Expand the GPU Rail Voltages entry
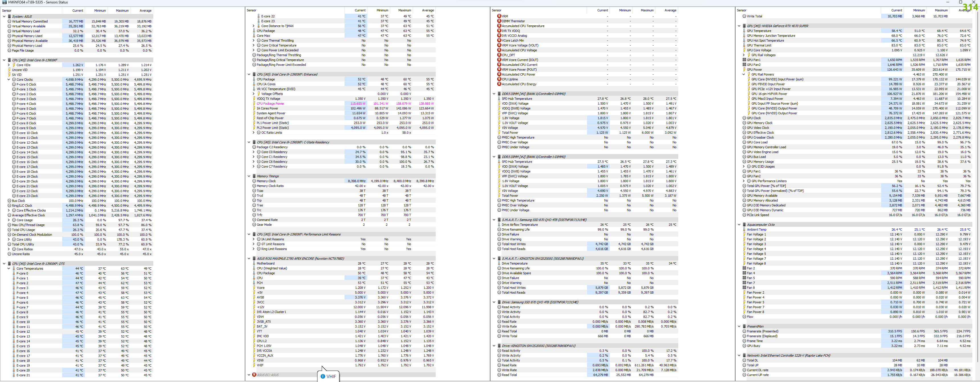Image resolution: width=980 pixels, height=382 pixels. pyautogui.click(x=744, y=55)
